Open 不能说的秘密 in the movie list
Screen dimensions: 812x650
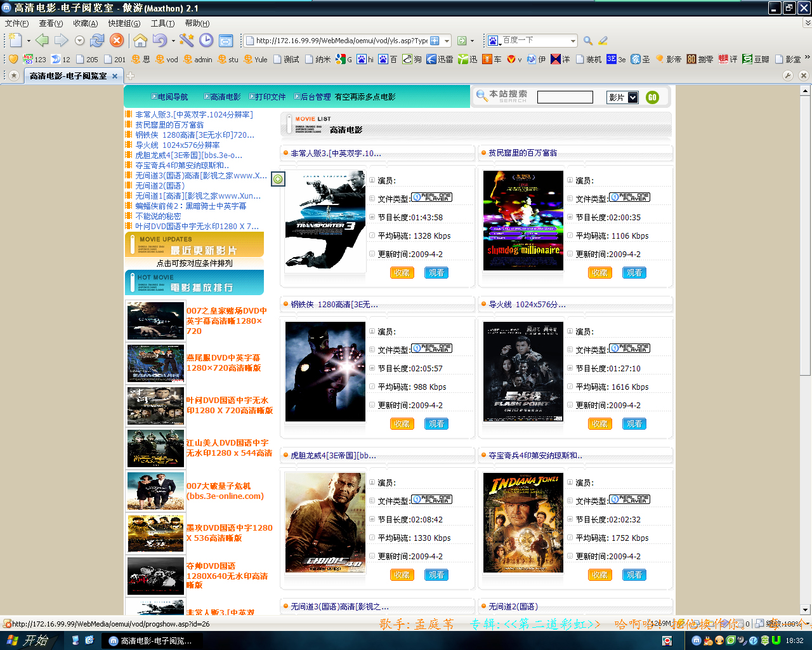tap(158, 216)
